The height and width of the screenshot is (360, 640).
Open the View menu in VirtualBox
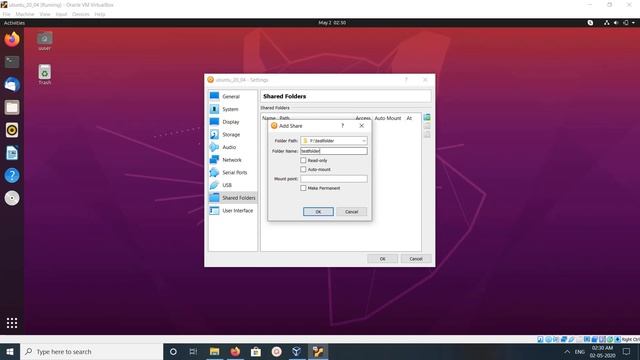(x=45, y=14)
